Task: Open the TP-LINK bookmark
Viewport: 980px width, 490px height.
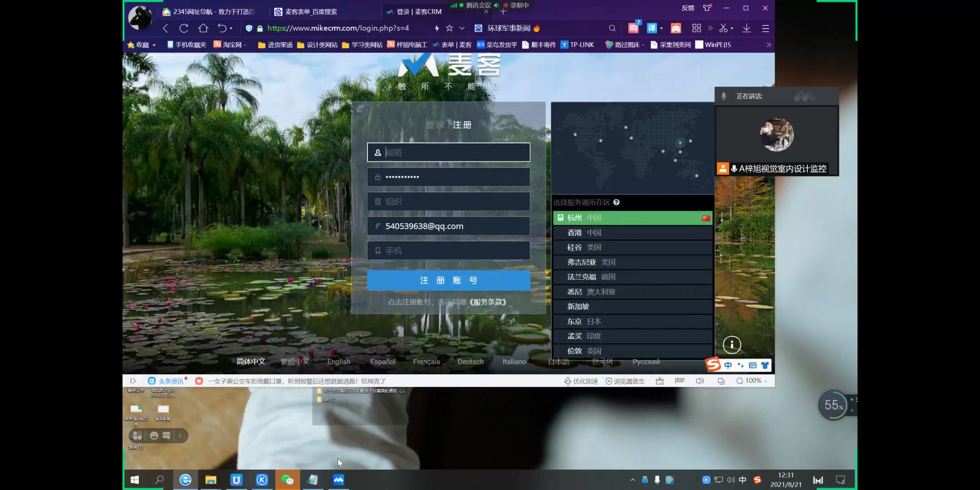Action: [x=577, y=45]
